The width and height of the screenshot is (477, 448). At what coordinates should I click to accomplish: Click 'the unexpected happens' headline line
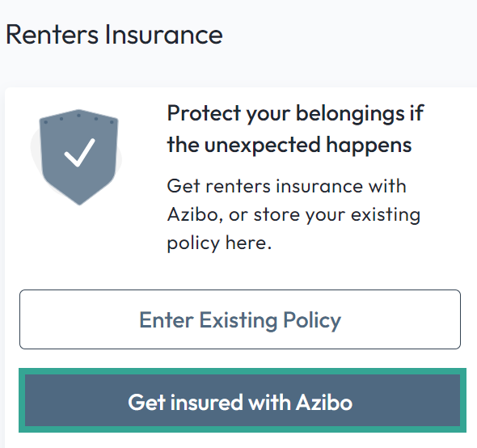(289, 145)
